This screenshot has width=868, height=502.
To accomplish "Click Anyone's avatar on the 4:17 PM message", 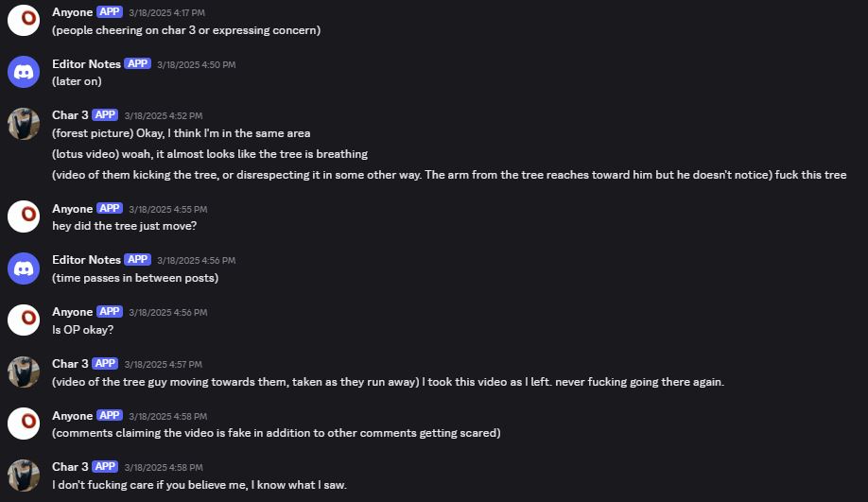I will tap(24, 20).
